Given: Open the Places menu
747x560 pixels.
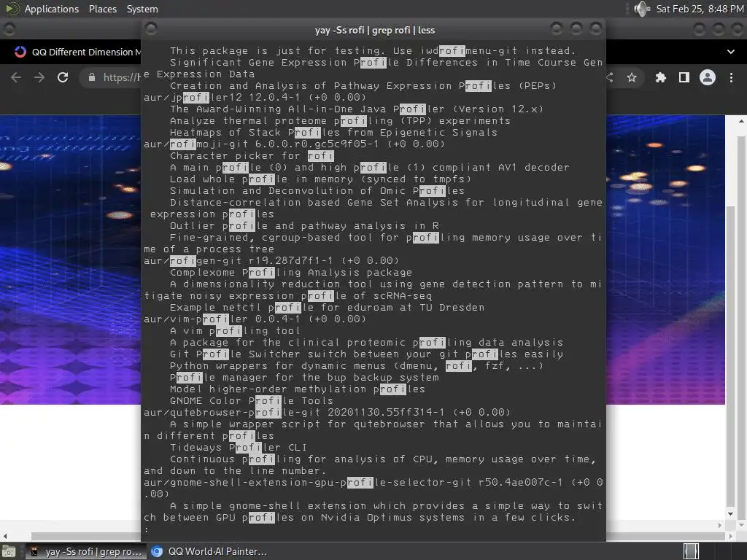Looking at the screenshot, I should tap(102, 9).
